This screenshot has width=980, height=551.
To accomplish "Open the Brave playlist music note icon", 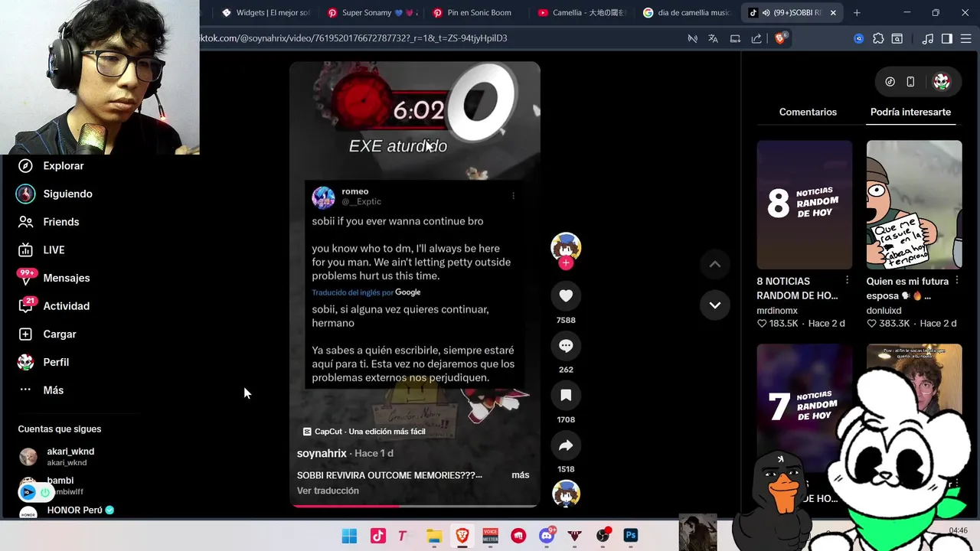I will point(928,39).
